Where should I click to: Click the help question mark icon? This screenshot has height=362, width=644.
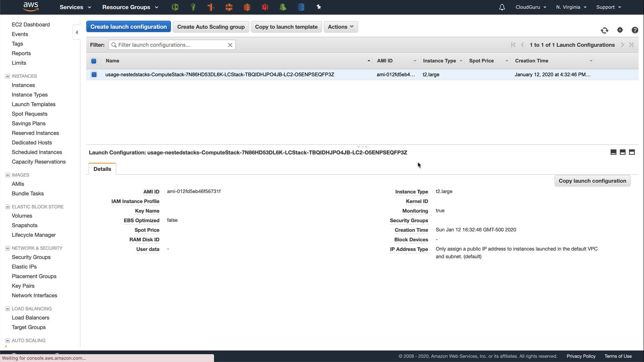click(x=635, y=30)
